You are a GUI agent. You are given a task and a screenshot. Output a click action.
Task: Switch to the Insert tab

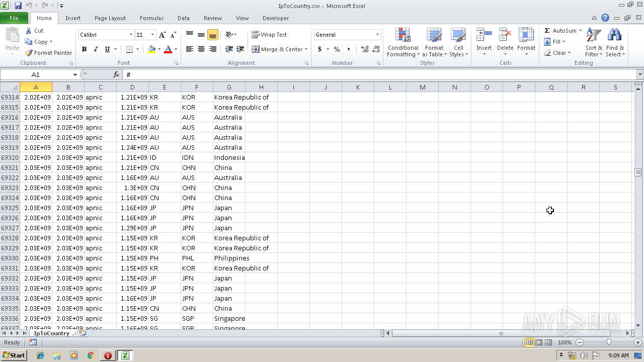click(x=73, y=18)
